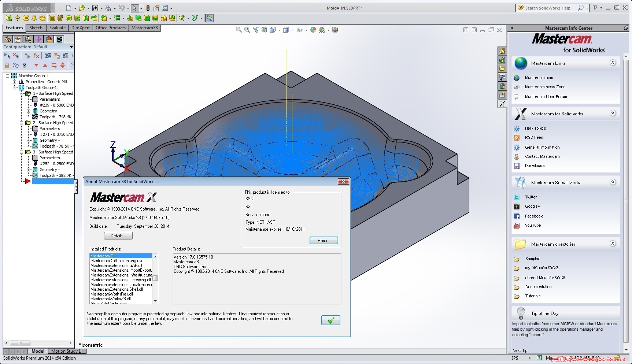Toggle toolpath display waves icon

click(16, 65)
